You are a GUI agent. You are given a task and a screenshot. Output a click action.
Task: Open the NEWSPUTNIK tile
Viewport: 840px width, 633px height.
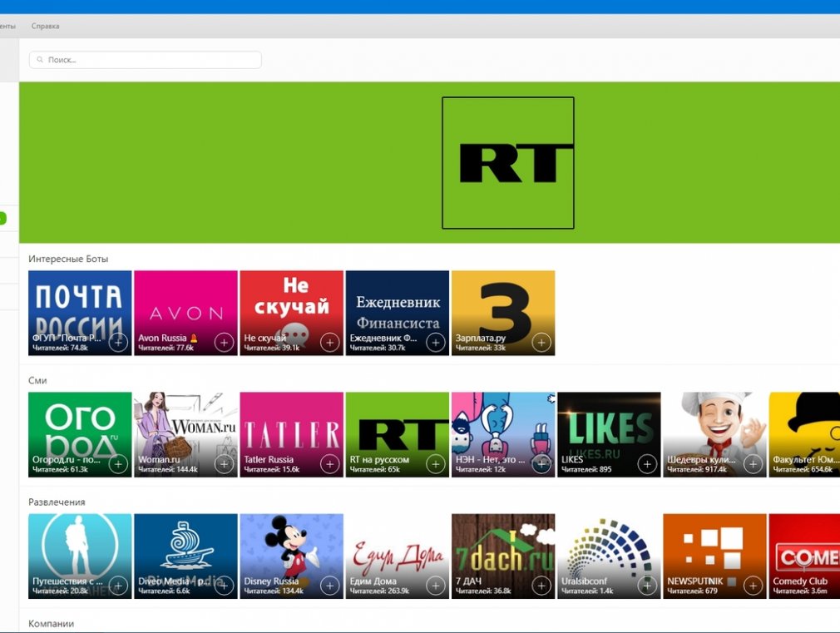point(714,556)
